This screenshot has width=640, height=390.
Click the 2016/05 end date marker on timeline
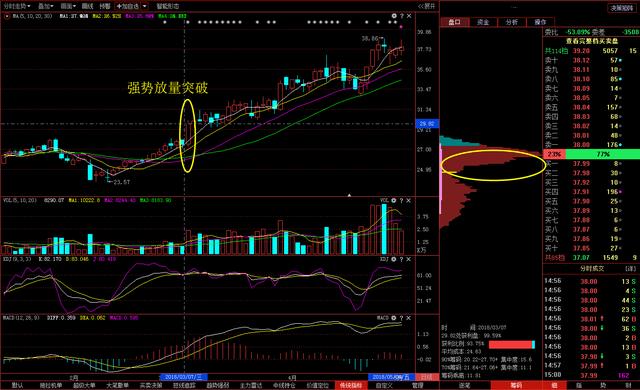(x=392, y=377)
